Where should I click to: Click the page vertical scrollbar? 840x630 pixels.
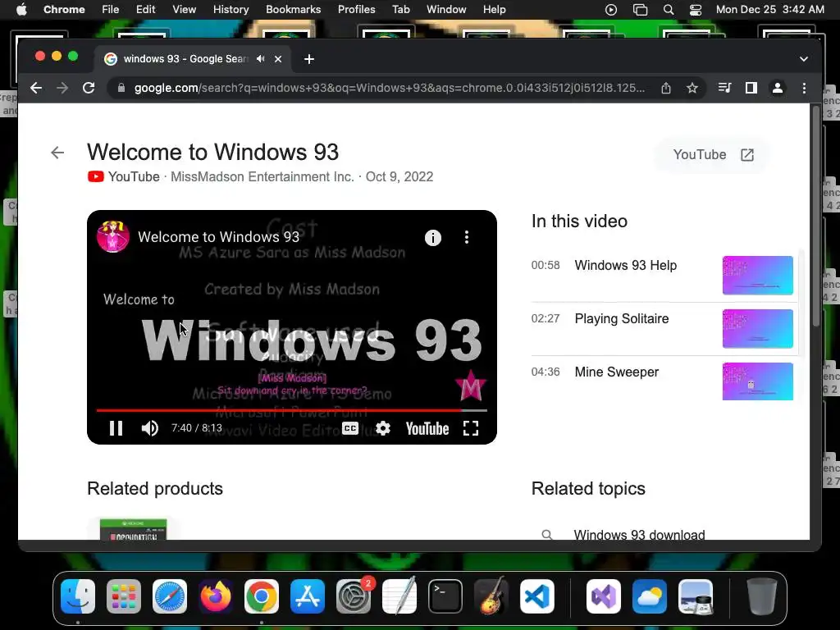click(816, 216)
